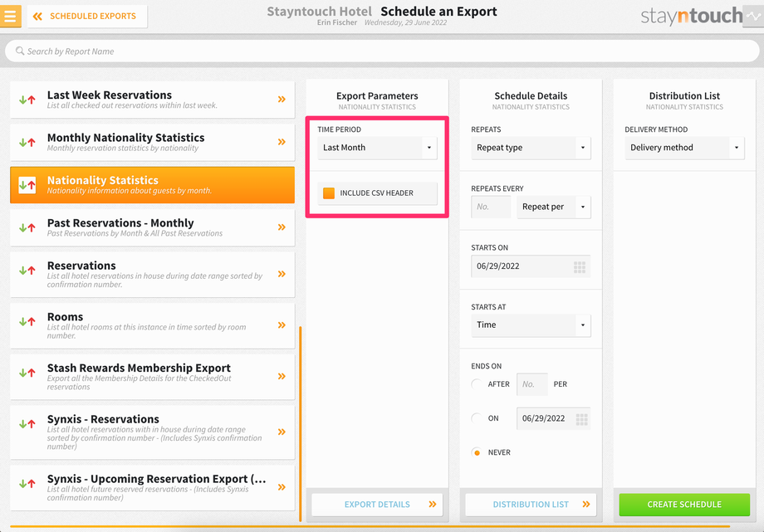The height and width of the screenshot is (532, 764).
Task: Click export arrows icon for Past Reservations - Monthly
Action: [x=27, y=227]
